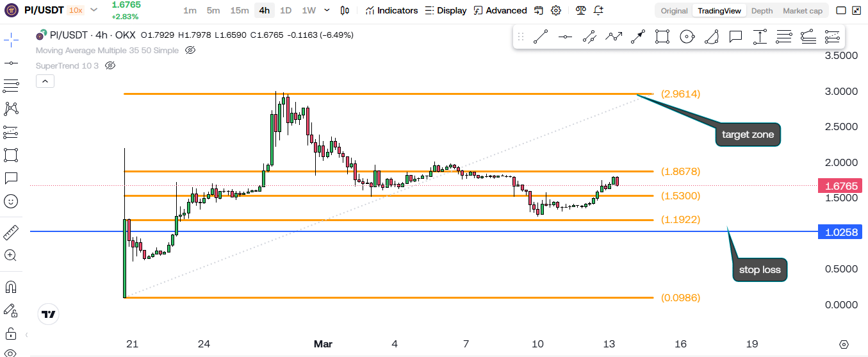Click the current price label 1.6765

pyautogui.click(x=841, y=186)
